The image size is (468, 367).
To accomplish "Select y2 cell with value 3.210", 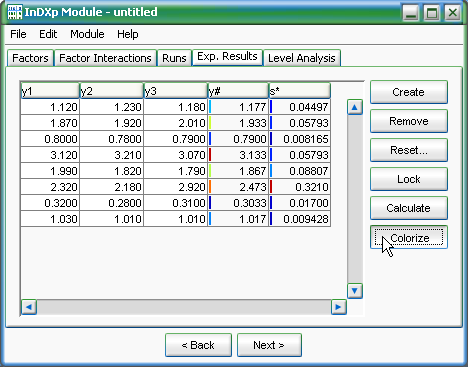I will (x=112, y=155).
